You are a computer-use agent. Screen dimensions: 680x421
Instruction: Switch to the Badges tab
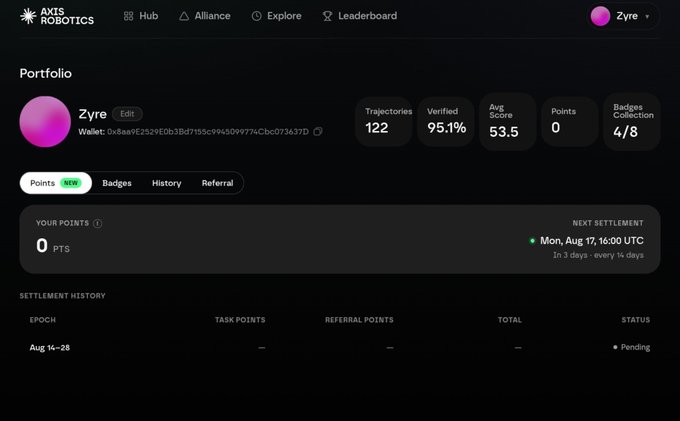coord(117,183)
